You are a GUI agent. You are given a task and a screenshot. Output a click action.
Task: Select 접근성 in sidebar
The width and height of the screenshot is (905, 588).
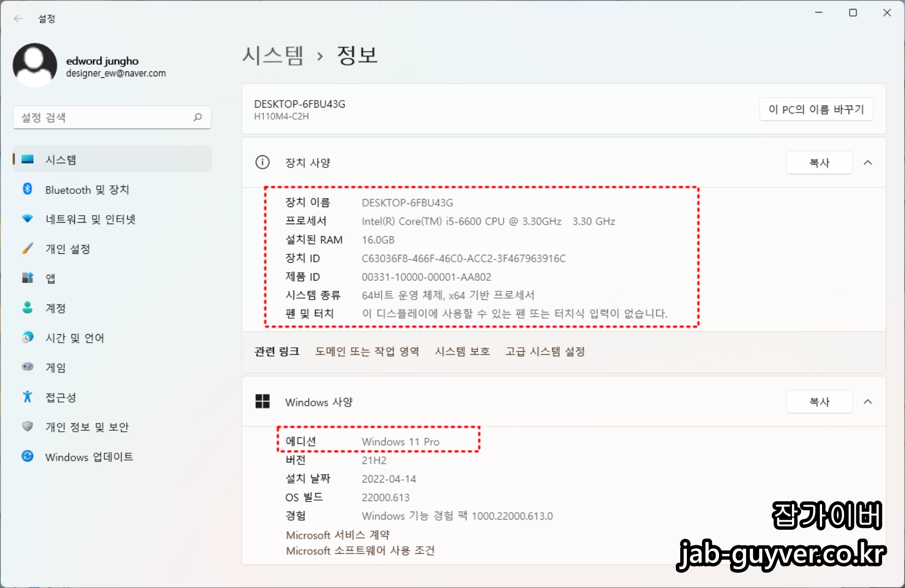(x=112, y=397)
